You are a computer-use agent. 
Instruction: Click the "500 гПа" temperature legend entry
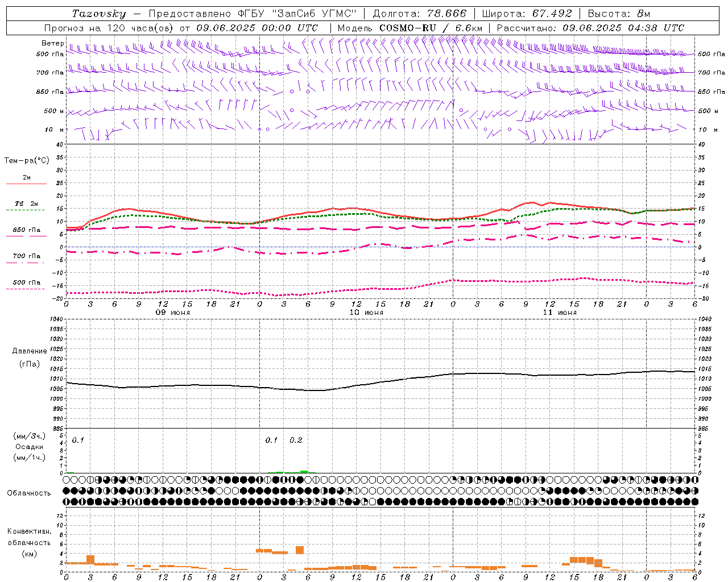tap(27, 282)
